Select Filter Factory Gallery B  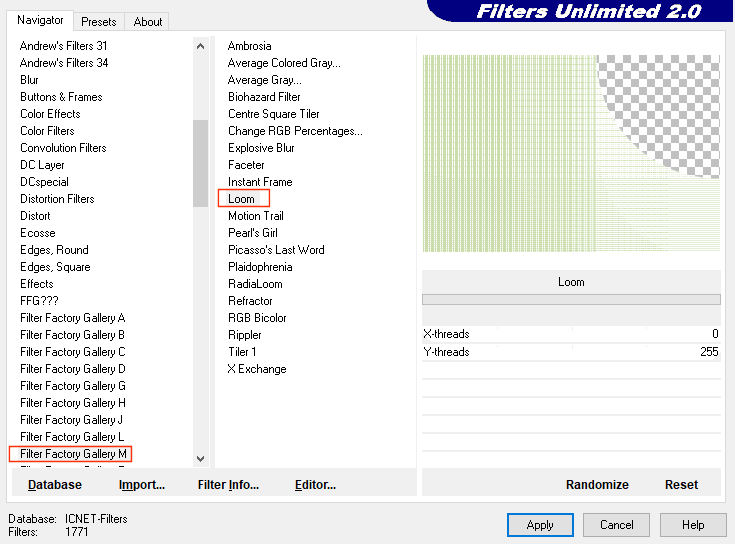point(72,335)
